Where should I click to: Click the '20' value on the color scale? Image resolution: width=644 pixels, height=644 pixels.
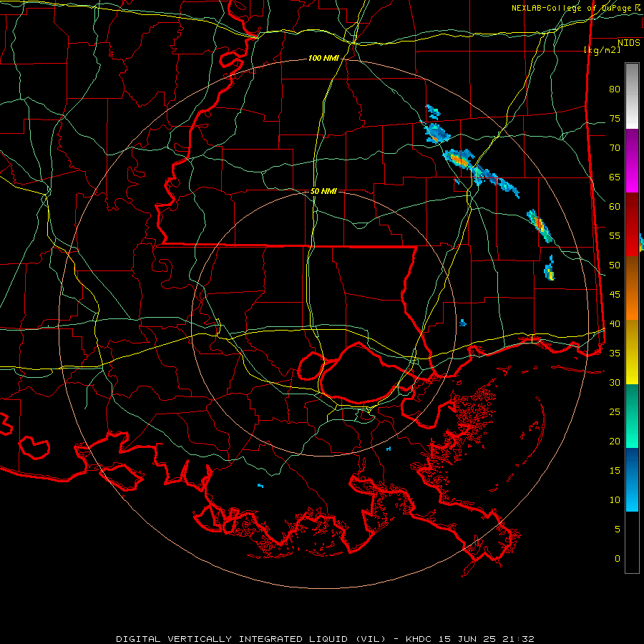click(615, 441)
